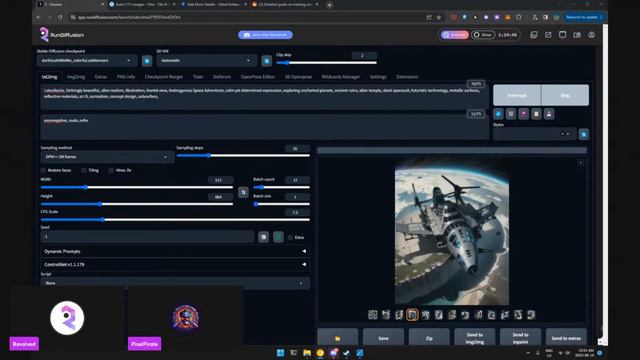This screenshot has height=360, width=640.
Task: Click Send to inpaint button
Action: pyautogui.click(x=520, y=337)
